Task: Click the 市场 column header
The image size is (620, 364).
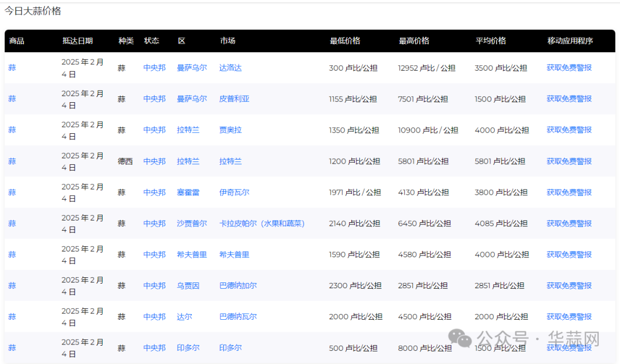Action: (x=228, y=41)
